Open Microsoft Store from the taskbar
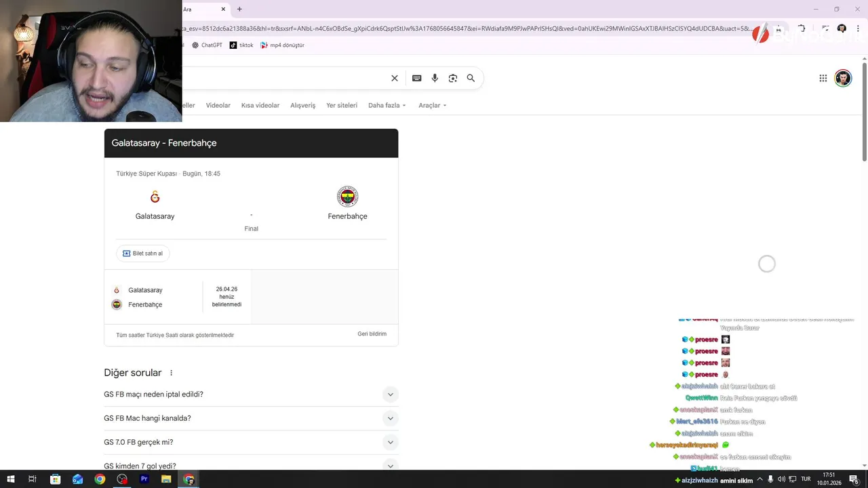This screenshot has width=868, height=488. coord(56,479)
